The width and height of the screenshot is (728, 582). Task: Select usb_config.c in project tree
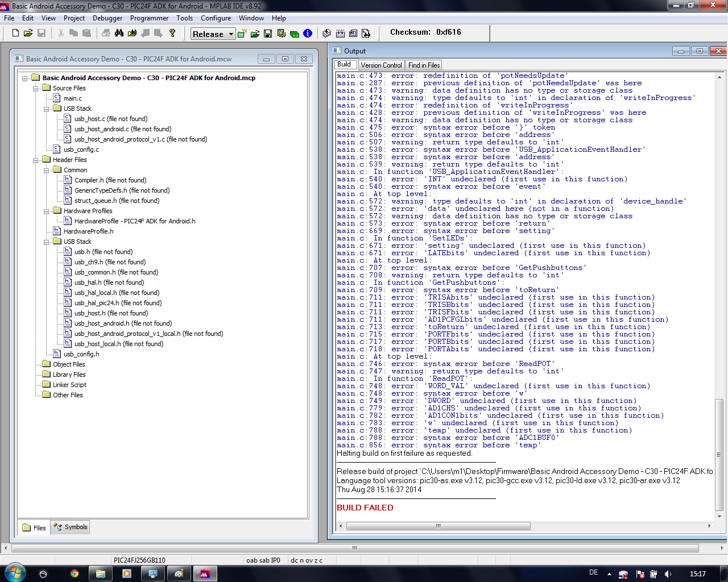pos(81,149)
